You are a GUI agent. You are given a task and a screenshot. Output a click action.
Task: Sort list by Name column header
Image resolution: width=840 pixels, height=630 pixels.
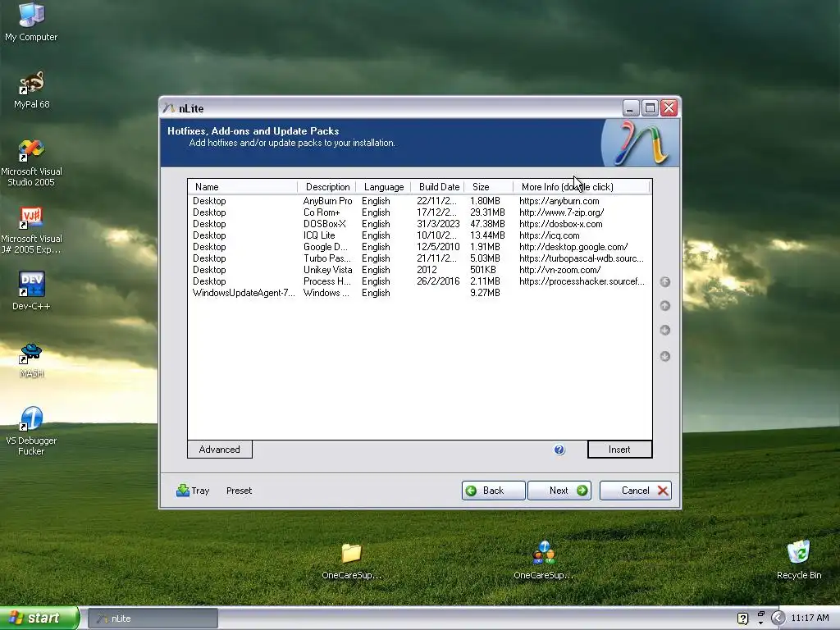[x=242, y=186]
